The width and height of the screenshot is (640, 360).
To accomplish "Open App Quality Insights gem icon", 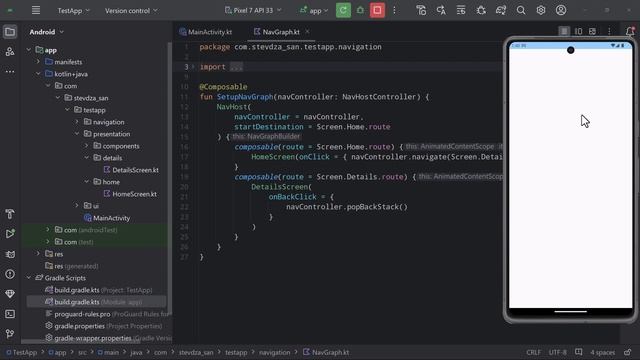I will tap(10, 293).
